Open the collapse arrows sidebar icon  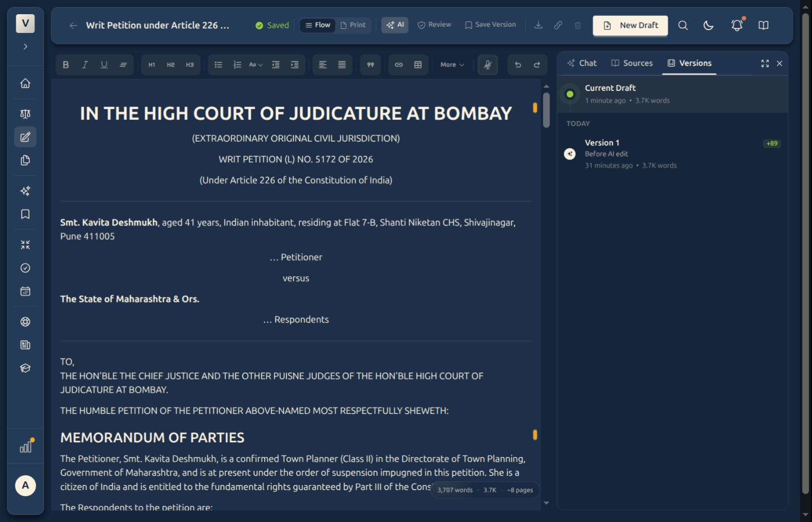tap(25, 245)
